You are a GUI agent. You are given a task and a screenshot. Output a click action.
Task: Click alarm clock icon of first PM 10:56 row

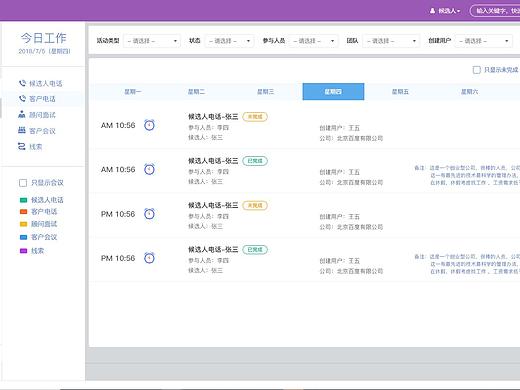(x=149, y=214)
